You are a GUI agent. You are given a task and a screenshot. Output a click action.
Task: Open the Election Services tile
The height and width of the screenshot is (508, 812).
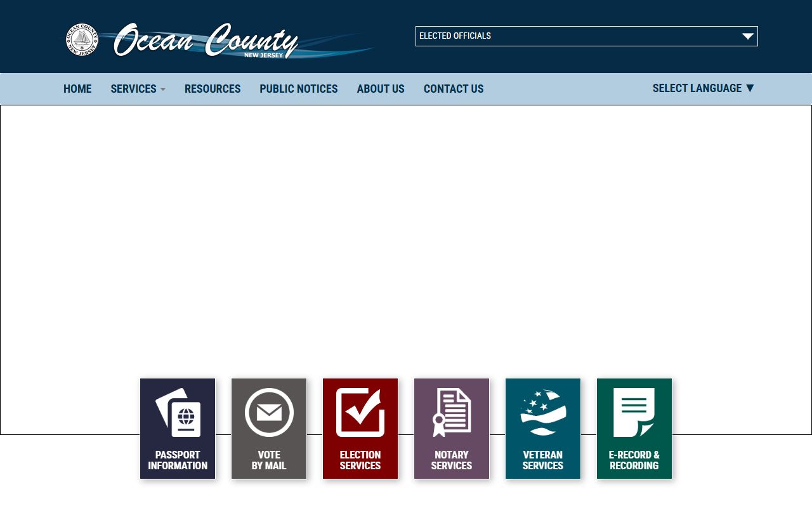pos(360,429)
